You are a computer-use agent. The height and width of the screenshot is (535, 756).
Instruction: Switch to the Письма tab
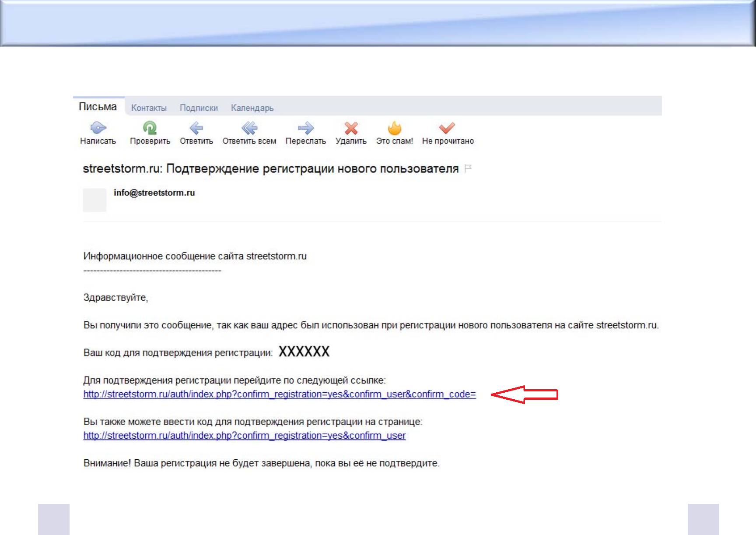pyautogui.click(x=98, y=107)
